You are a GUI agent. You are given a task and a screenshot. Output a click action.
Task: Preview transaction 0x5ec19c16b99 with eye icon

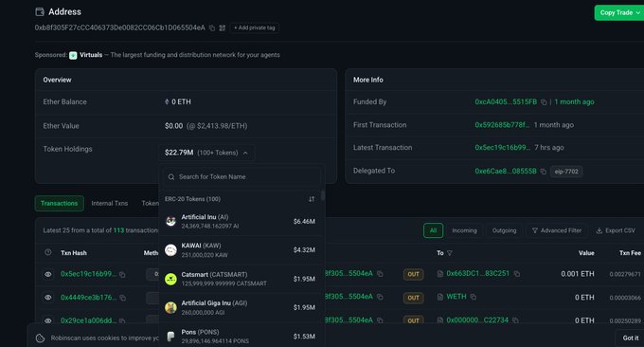point(48,274)
